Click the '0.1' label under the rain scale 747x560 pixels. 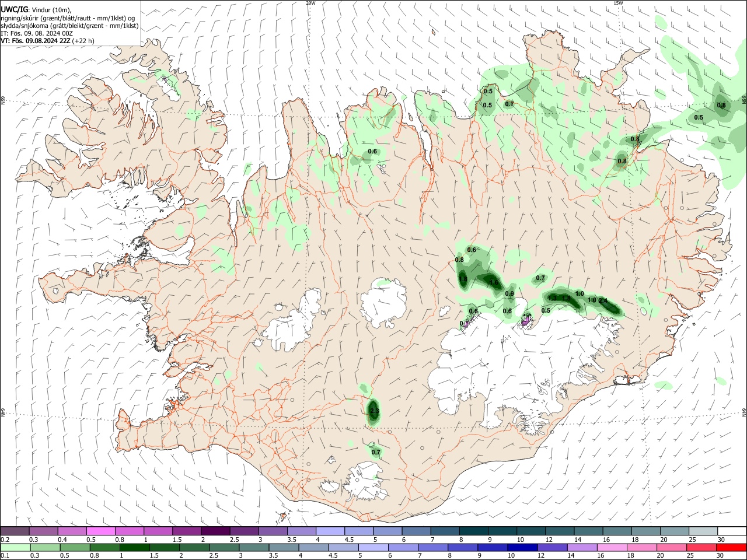[x=5, y=556]
